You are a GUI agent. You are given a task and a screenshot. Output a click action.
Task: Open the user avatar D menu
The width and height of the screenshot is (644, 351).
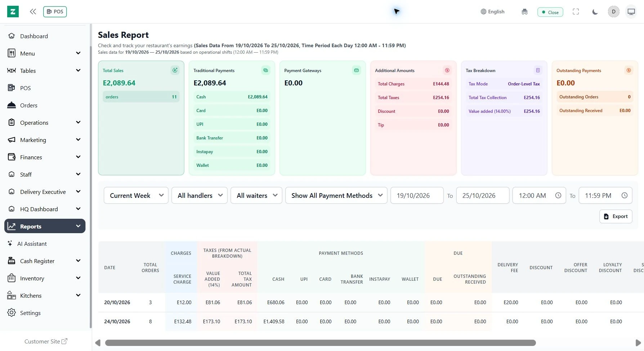[x=614, y=12]
